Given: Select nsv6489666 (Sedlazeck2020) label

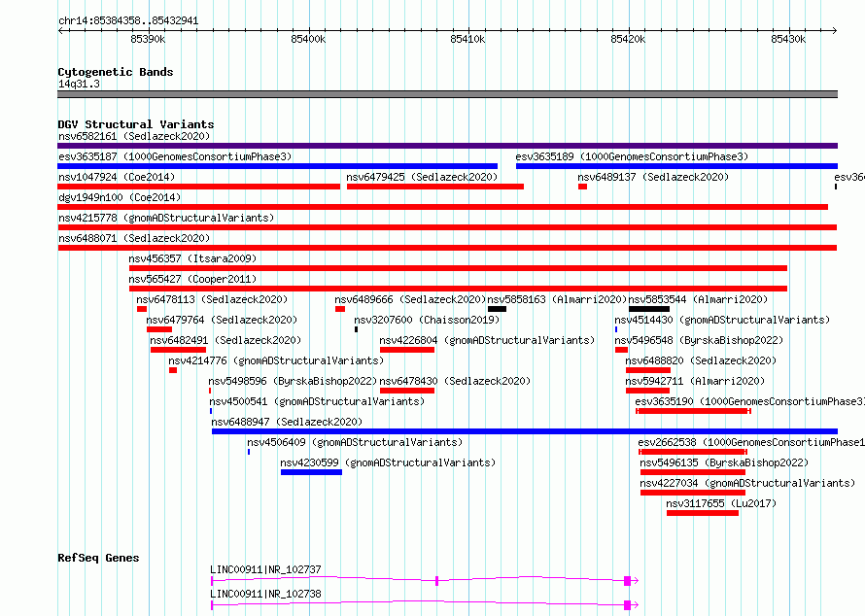Looking at the screenshot, I should point(410,299).
